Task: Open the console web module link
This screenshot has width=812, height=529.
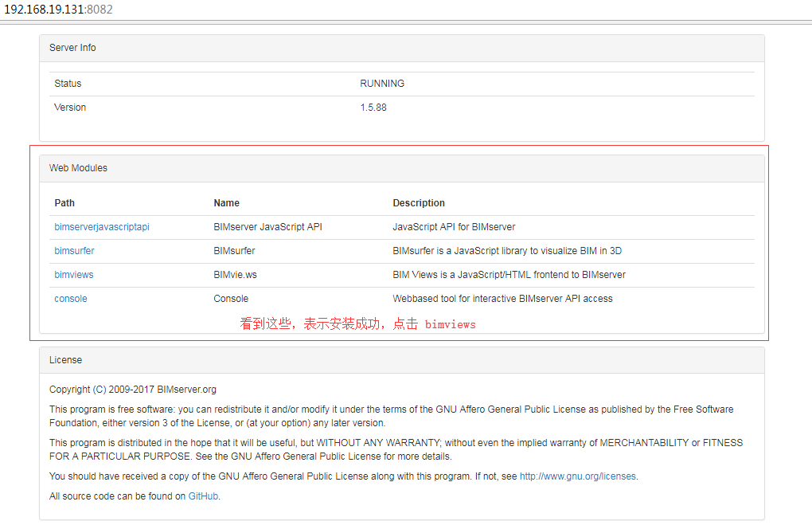Action: coord(71,299)
